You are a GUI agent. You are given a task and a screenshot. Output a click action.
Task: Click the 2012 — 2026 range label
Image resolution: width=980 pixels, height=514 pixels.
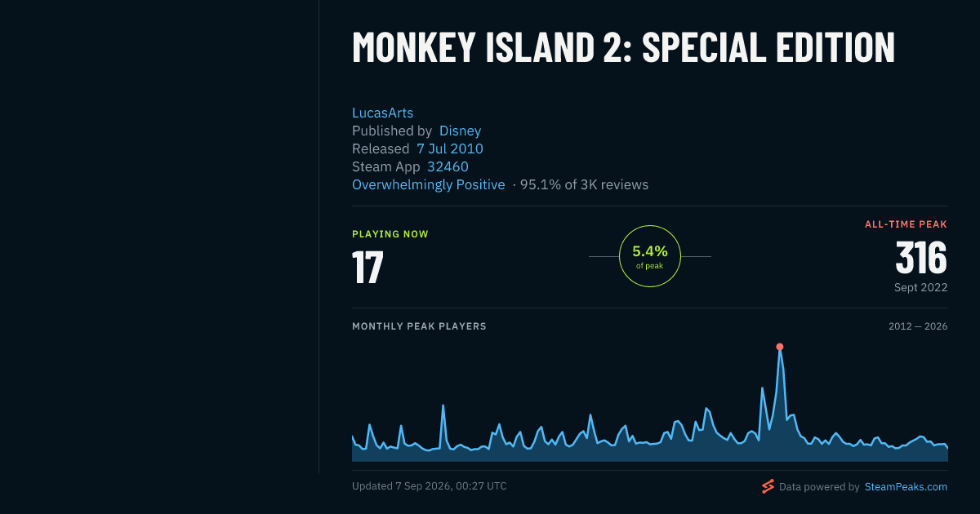(x=918, y=326)
